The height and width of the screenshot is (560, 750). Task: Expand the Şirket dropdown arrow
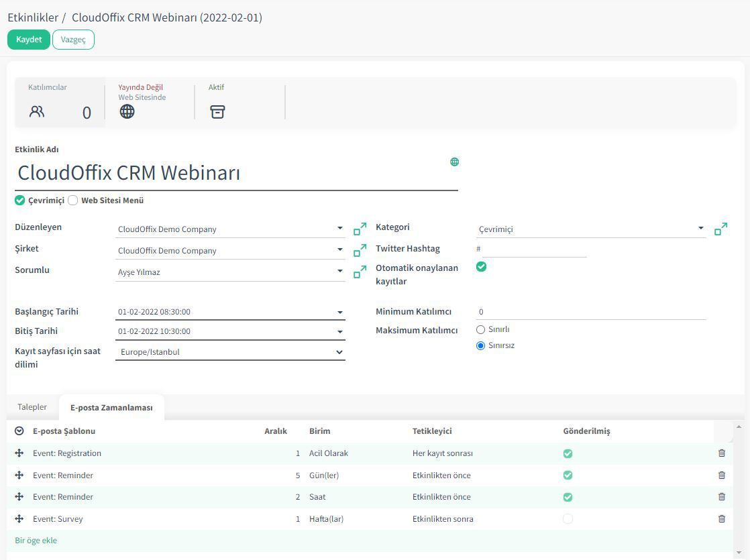pyautogui.click(x=339, y=249)
